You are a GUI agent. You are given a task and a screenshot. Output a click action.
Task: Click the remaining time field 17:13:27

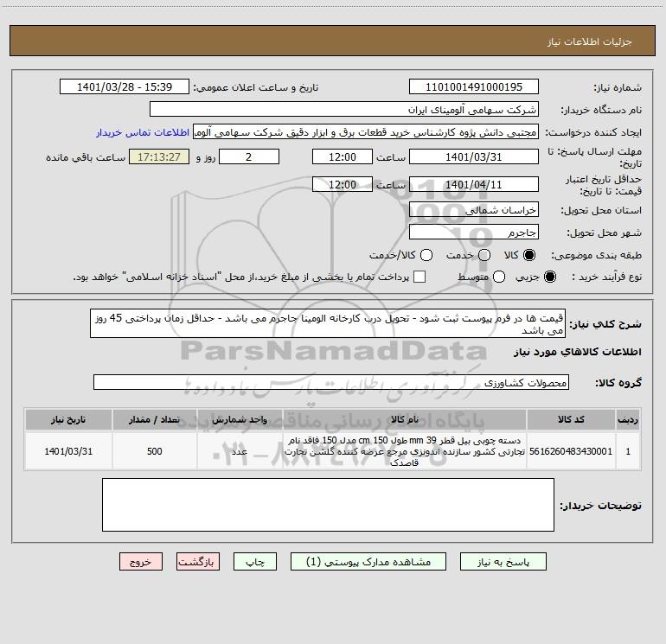(x=159, y=156)
